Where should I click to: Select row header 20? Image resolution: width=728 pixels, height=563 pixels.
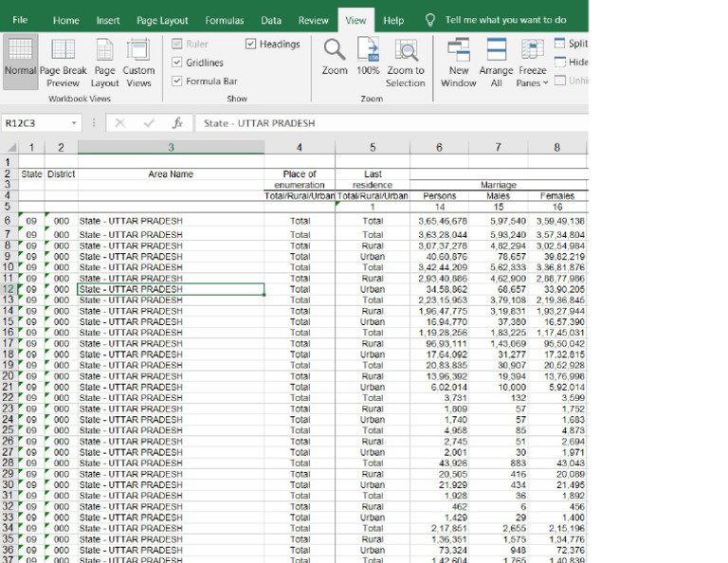pyautogui.click(x=9, y=376)
